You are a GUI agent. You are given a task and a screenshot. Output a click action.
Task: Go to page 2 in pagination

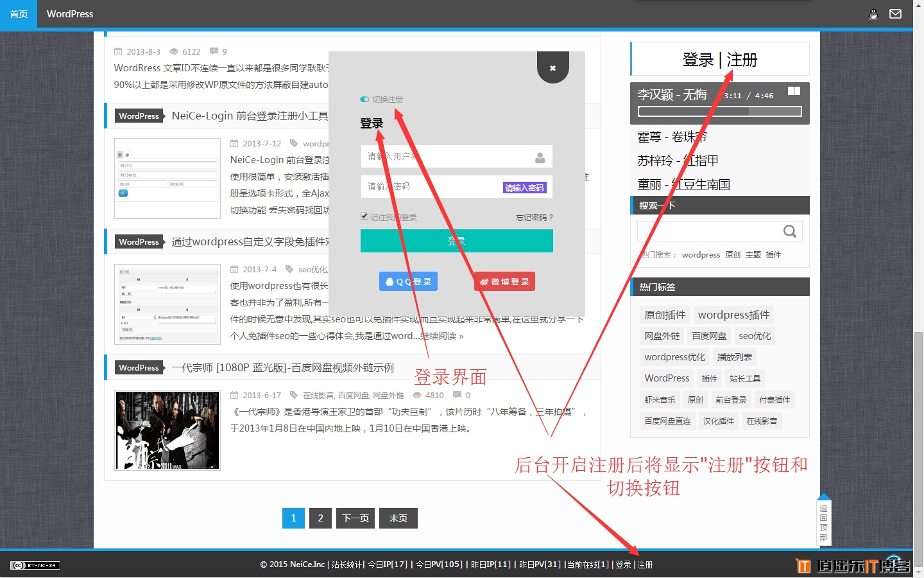point(320,518)
